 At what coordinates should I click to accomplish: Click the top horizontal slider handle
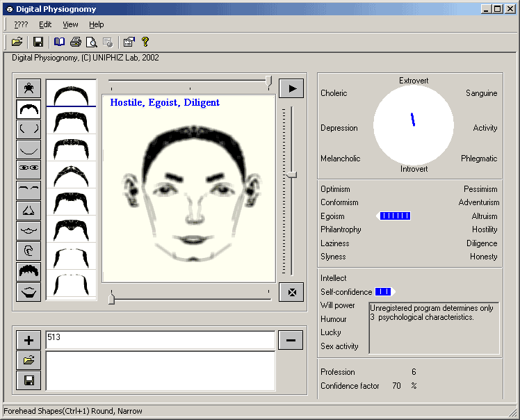tap(268, 81)
